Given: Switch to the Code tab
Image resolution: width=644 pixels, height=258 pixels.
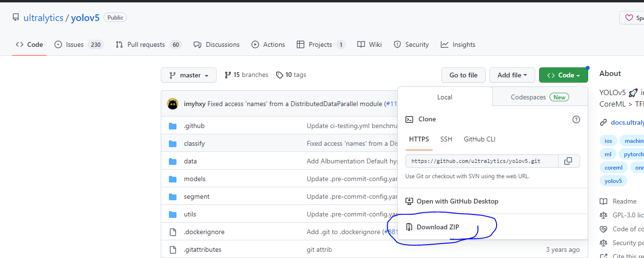Looking at the screenshot, I should pos(29,44).
